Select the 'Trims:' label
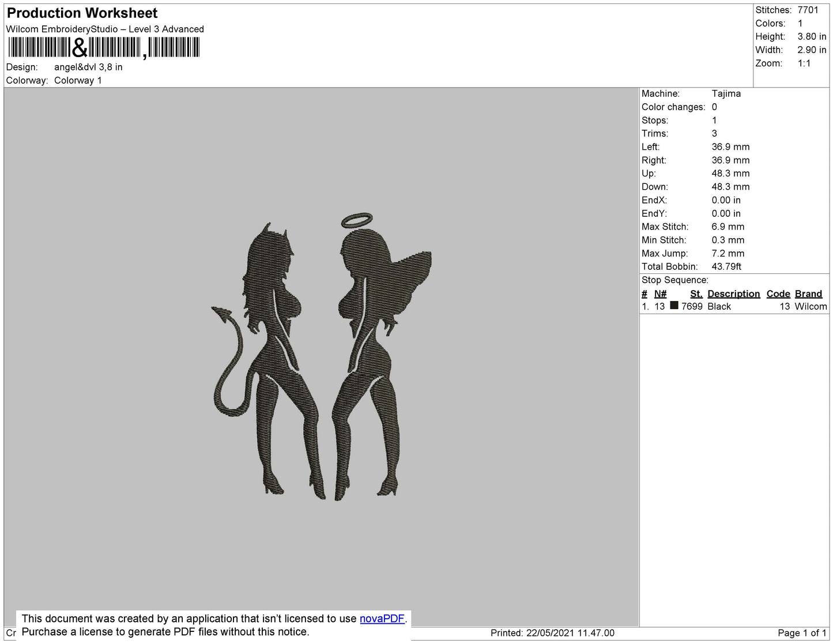Image resolution: width=833 pixels, height=644 pixels. [x=655, y=133]
